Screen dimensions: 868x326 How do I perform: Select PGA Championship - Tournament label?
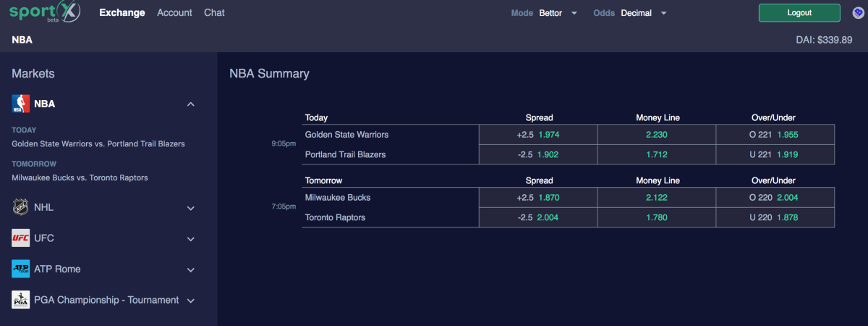pos(106,300)
